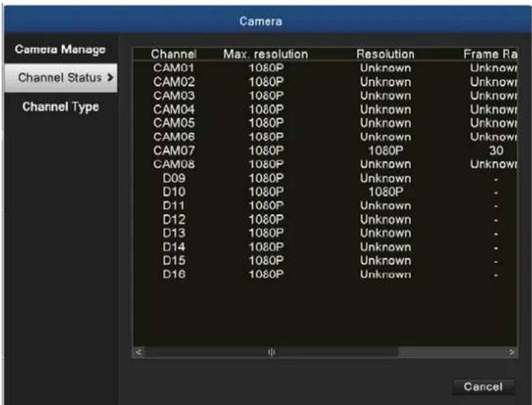Click the Frame Rate column header
532x405 pixels.
[490, 54]
